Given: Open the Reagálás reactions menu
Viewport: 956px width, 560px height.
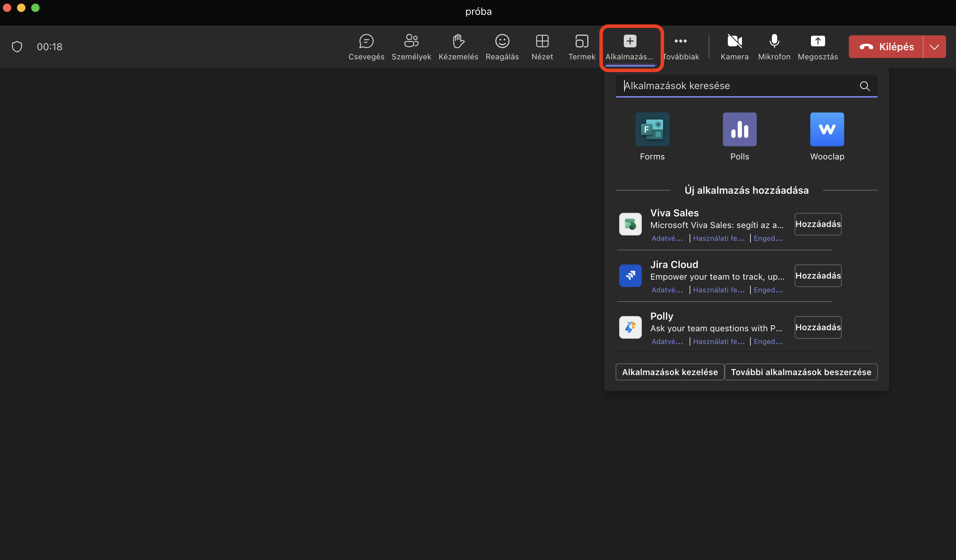Looking at the screenshot, I should [x=502, y=47].
